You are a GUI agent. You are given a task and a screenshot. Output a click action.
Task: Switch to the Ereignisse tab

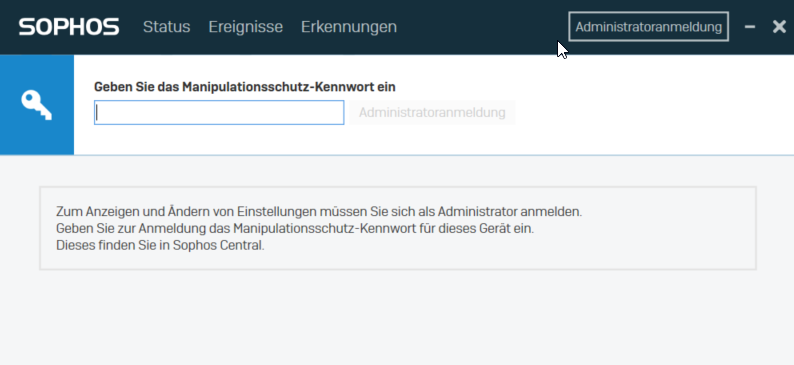tap(246, 27)
